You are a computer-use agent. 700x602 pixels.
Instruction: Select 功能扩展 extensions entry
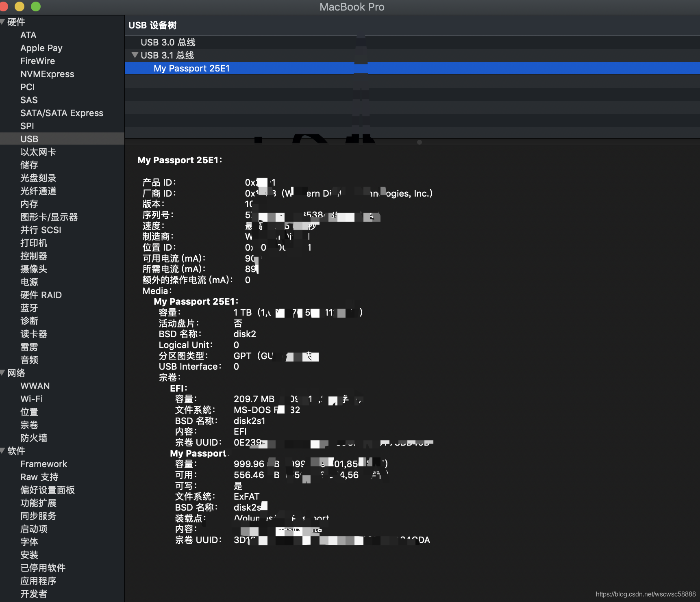tap(38, 503)
